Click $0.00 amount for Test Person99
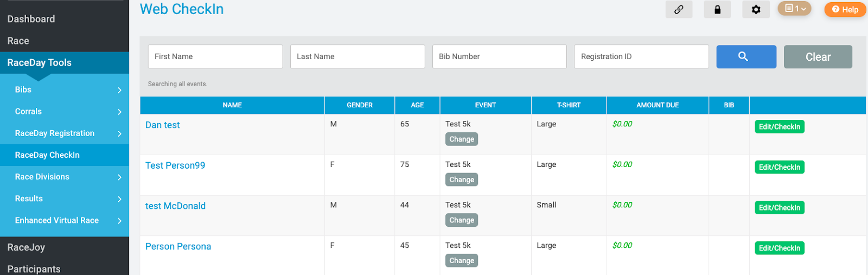868x275 pixels. [622, 164]
